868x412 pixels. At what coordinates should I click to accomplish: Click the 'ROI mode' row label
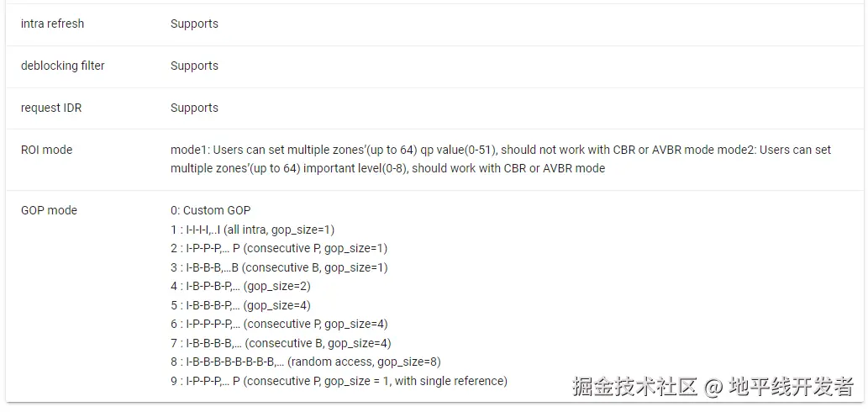(x=46, y=150)
